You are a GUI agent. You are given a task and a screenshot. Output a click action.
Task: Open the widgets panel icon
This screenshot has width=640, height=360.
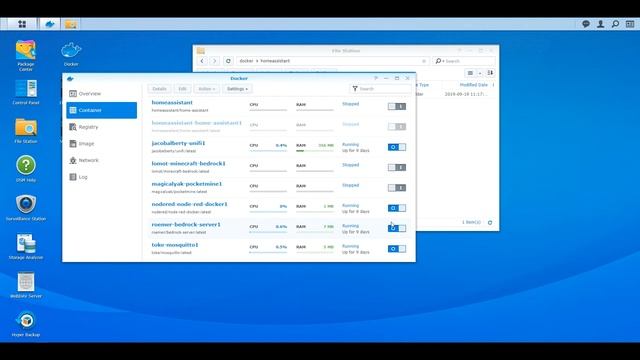tap(630, 24)
